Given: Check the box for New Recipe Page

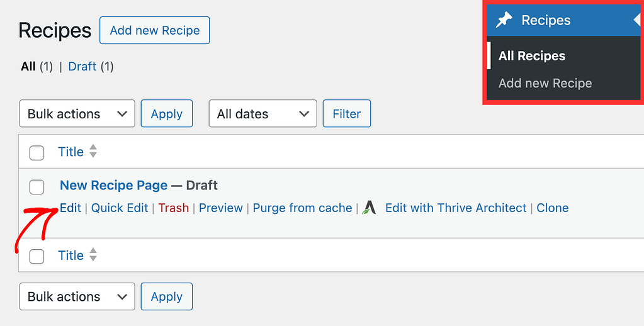Looking at the screenshot, I should [37, 187].
